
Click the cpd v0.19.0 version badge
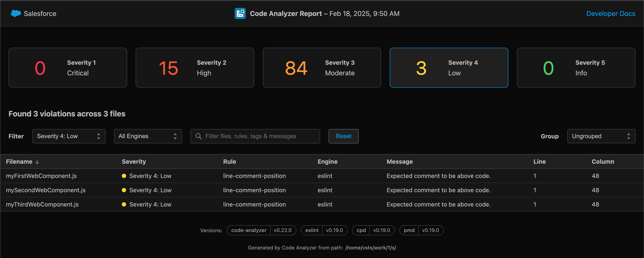pos(373,230)
